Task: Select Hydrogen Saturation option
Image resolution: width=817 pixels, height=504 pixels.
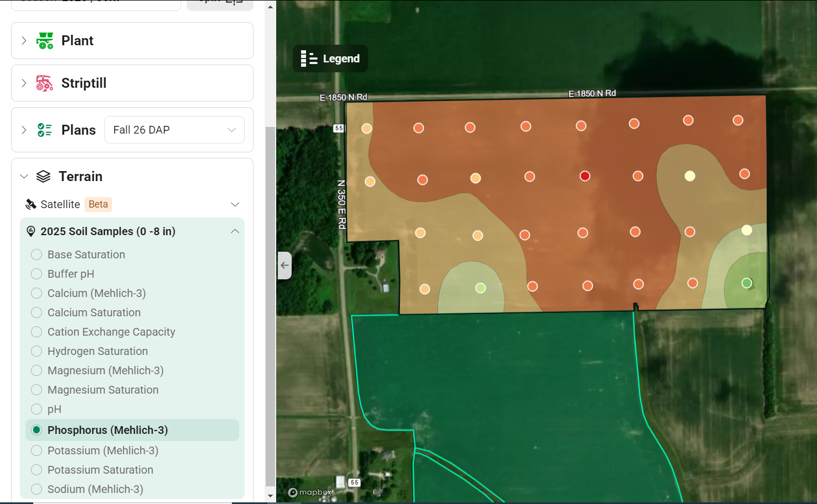Action: pos(36,351)
